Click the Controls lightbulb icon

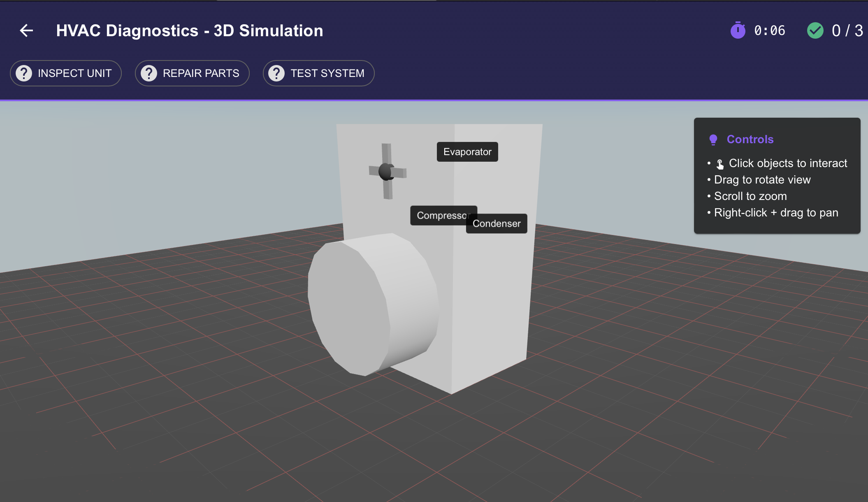(713, 139)
